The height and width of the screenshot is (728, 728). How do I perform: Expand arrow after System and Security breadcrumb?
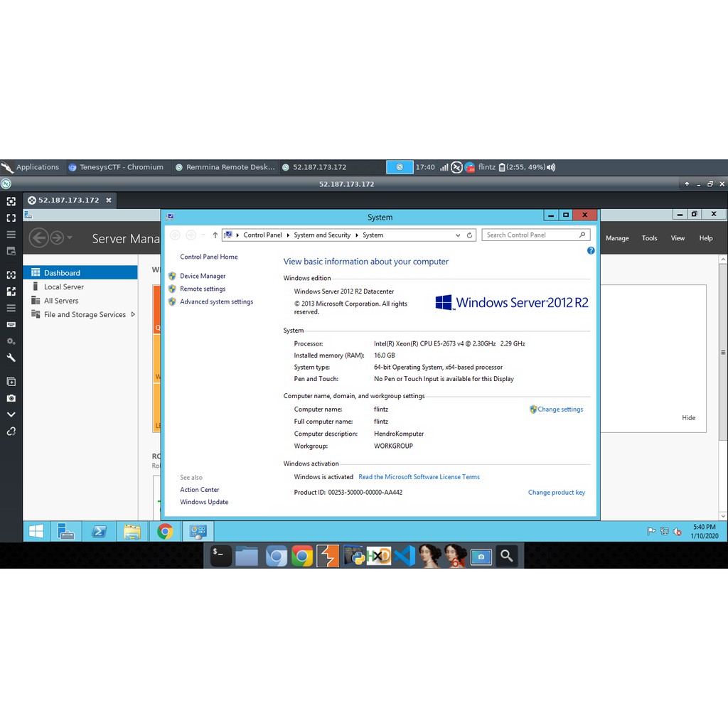point(357,235)
